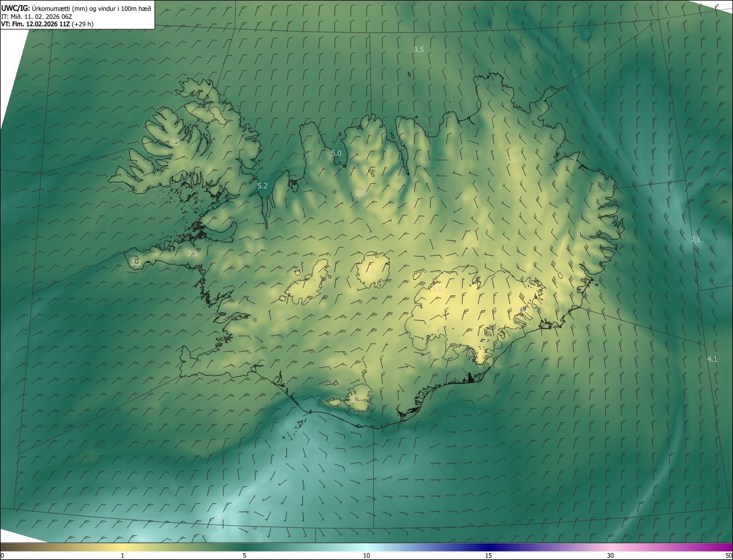This screenshot has width=733, height=560.
Task: Click the 1 tick on the color scale
Action: (x=123, y=555)
